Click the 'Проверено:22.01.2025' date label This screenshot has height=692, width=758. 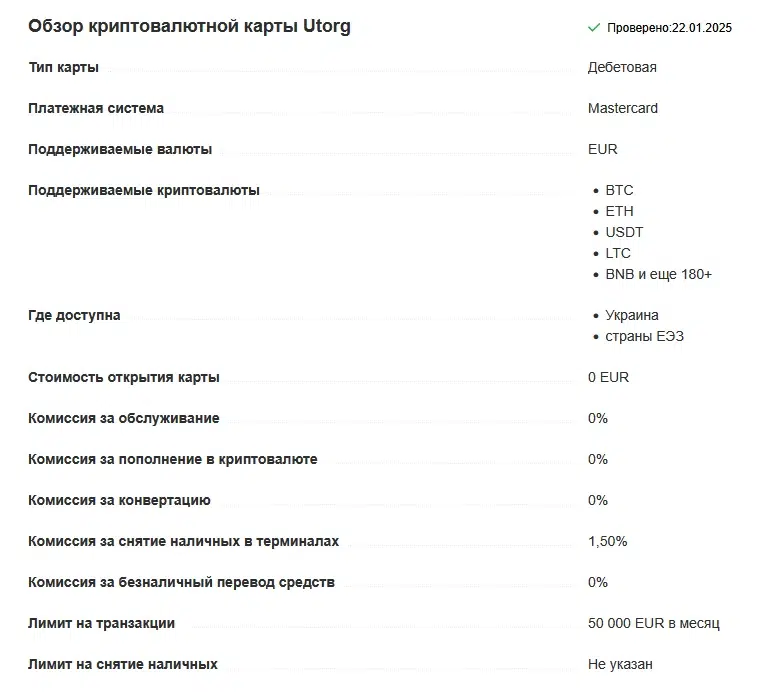click(x=670, y=28)
